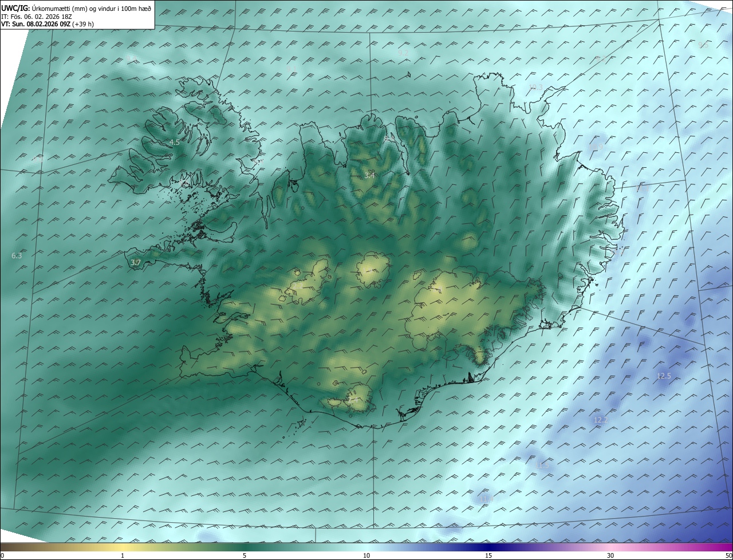Click the 12.5 value label in the southeast sea
This screenshot has width=733, height=560.
point(664,376)
